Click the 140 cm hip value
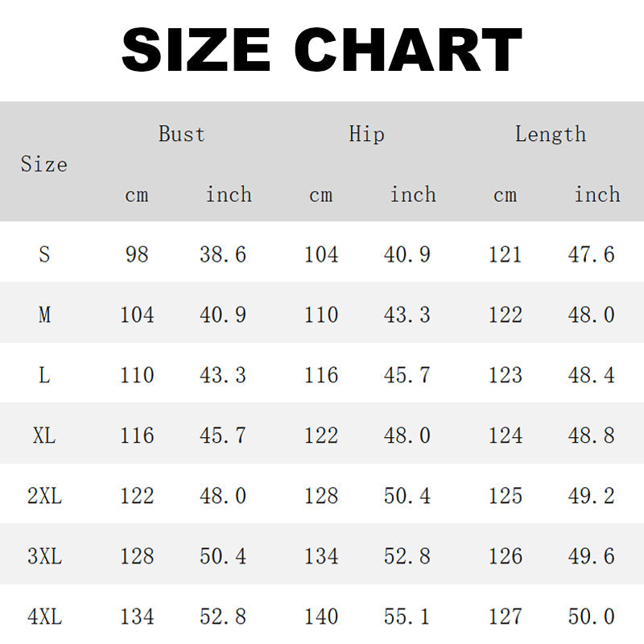This screenshot has width=644, height=644. pos(321,617)
